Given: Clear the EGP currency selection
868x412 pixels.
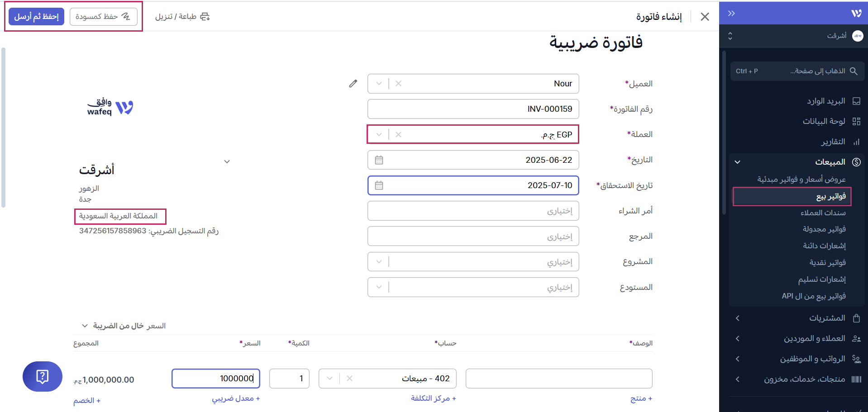Looking at the screenshot, I should click(x=398, y=135).
